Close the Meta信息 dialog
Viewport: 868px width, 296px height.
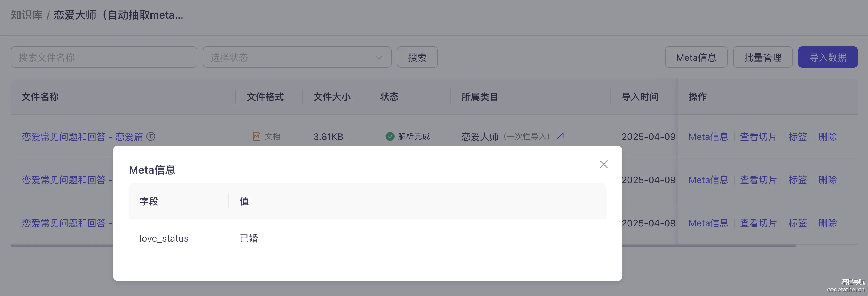tap(603, 164)
